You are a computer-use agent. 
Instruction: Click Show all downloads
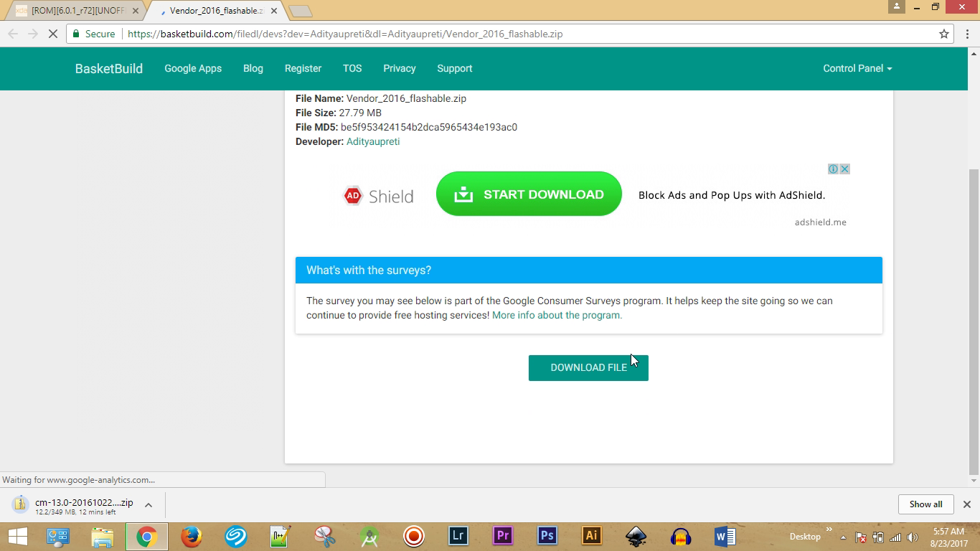925,504
